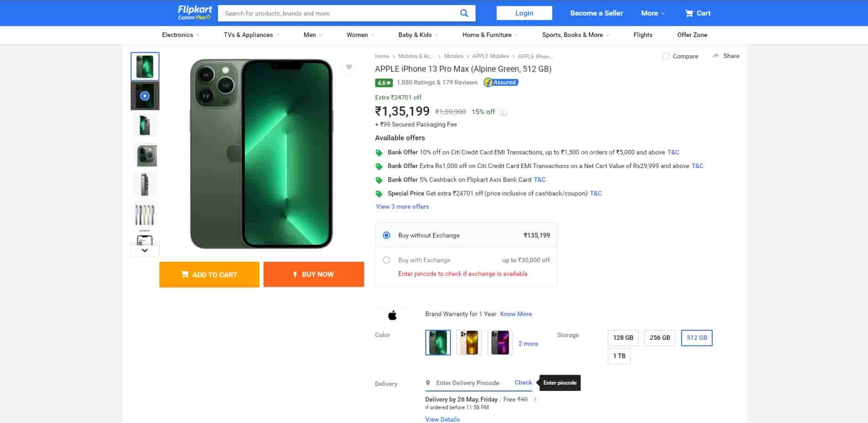Tick the Compare checkbox
Viewport: 868px width, 423px height.
(666, 56)
